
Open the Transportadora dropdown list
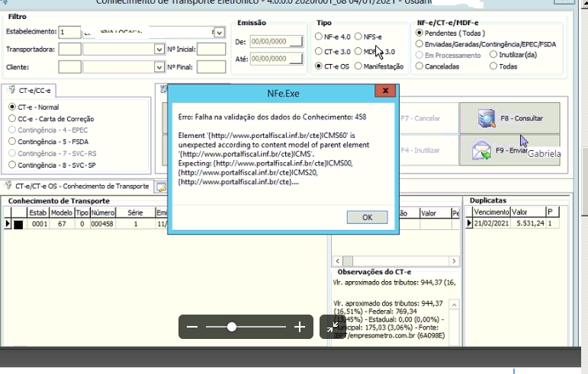[x=159, y=49]
